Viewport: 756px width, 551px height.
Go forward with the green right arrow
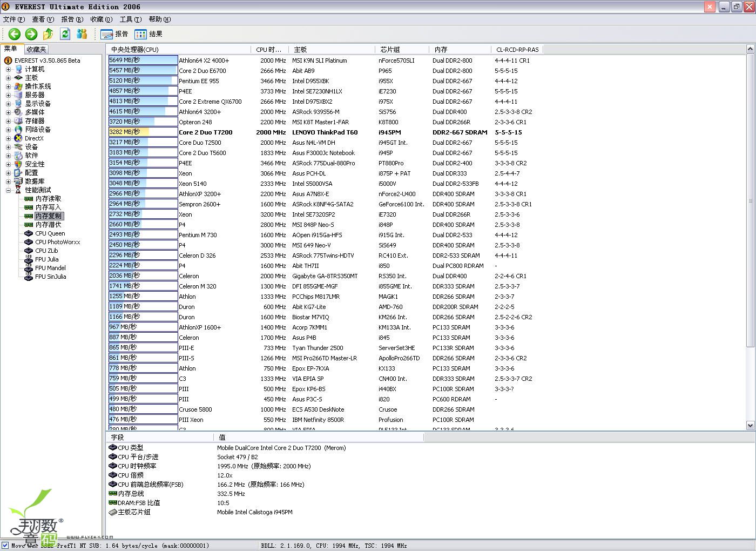31,34
